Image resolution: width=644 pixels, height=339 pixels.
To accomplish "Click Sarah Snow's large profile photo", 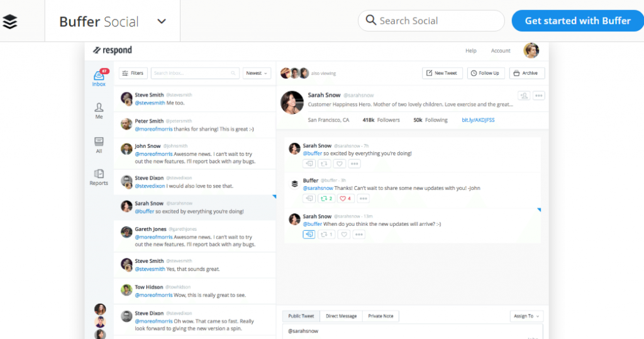I will [x=292, y=103].
